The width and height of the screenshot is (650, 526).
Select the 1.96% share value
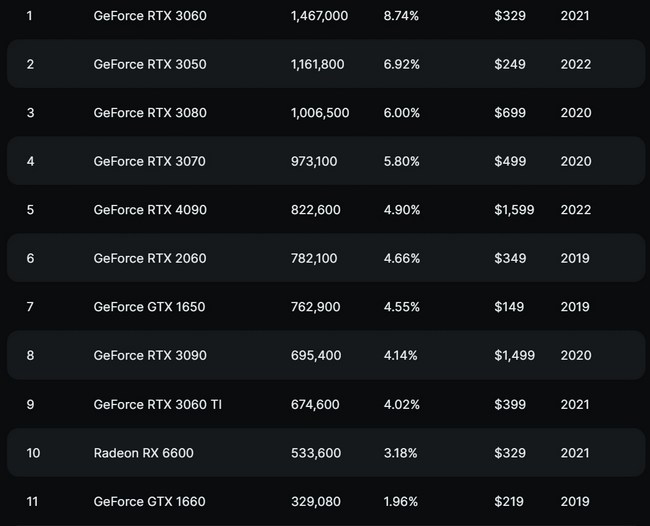[400, 502]
